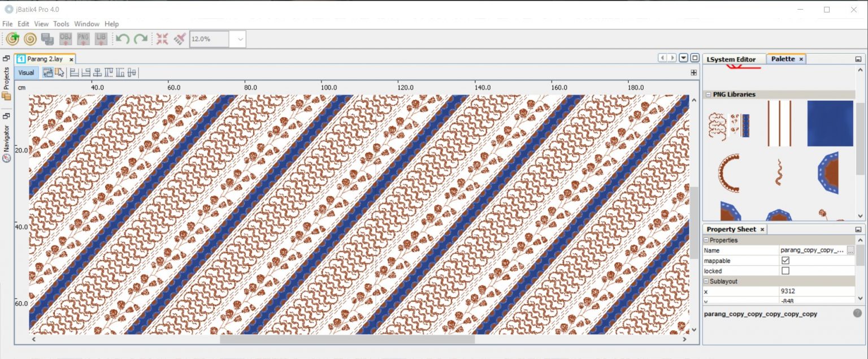Undo the last action
This screenshot has height=359, width=868.
pyautogui.click(x=123, y=39)
